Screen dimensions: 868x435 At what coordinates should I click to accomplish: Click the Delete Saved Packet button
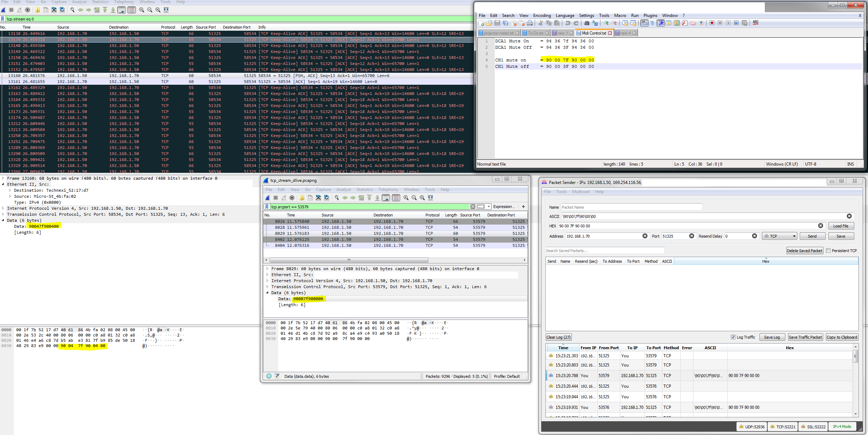(x=804, y=251)
